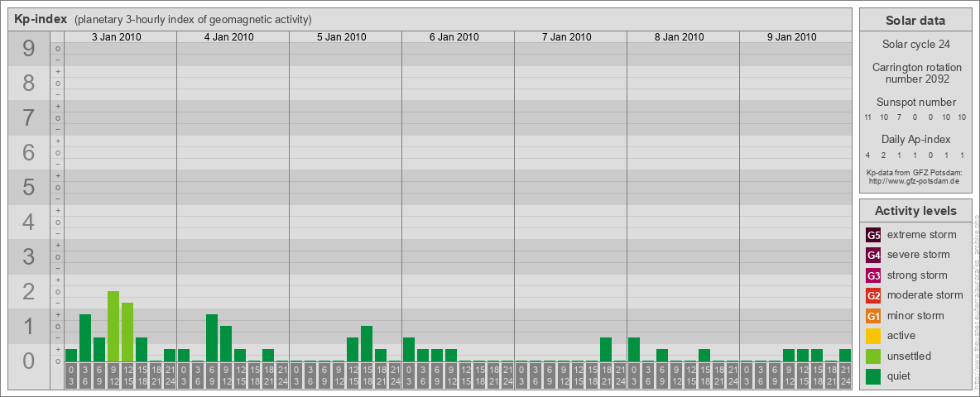The height and width of the screenshot is (397, 980).
Task: Click the Kp axis number 3
Action: tap(28, 256)
